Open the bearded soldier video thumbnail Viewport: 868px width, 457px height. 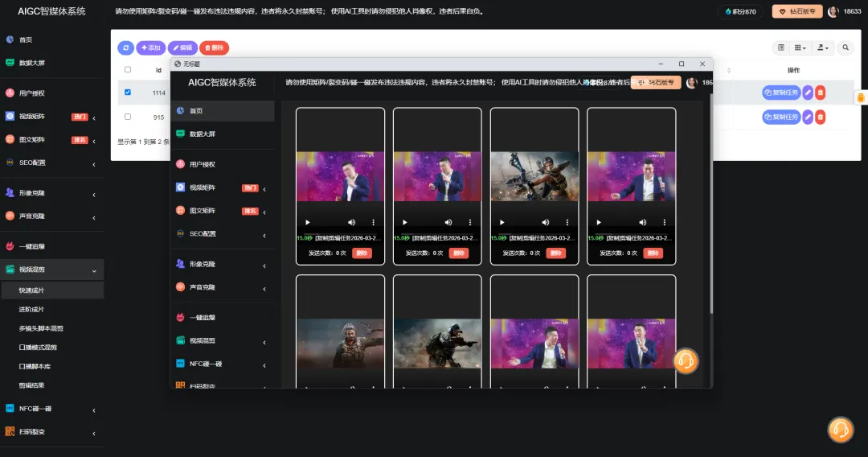click(340, 344)
